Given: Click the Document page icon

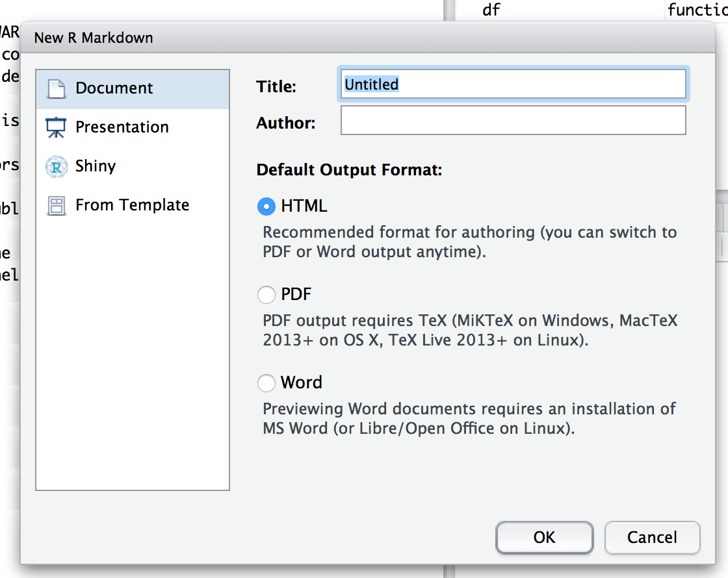Looking at the screenshot, I should (57, 88).
